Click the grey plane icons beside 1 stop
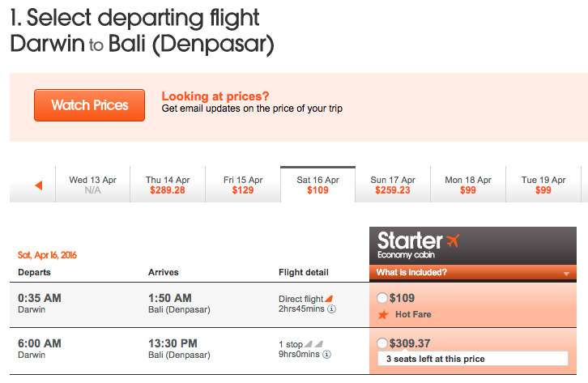This screenshot has height=383, width=588. click(x=313, y=344)
